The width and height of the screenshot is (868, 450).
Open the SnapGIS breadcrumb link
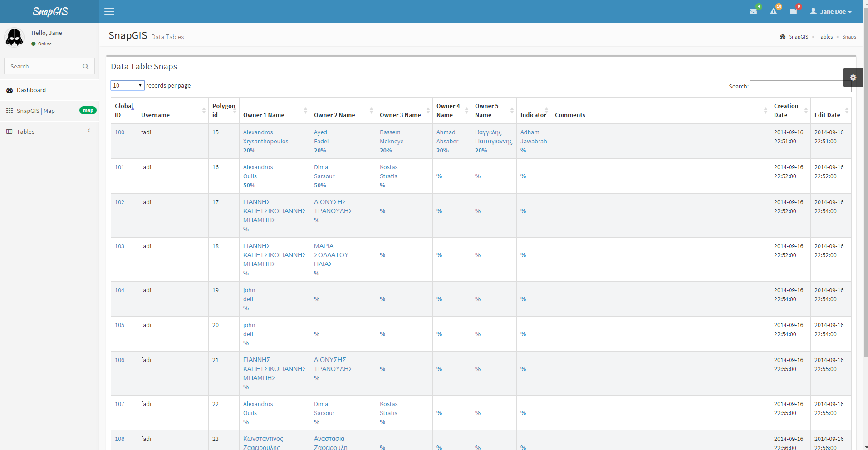click(x=798, y=37)
